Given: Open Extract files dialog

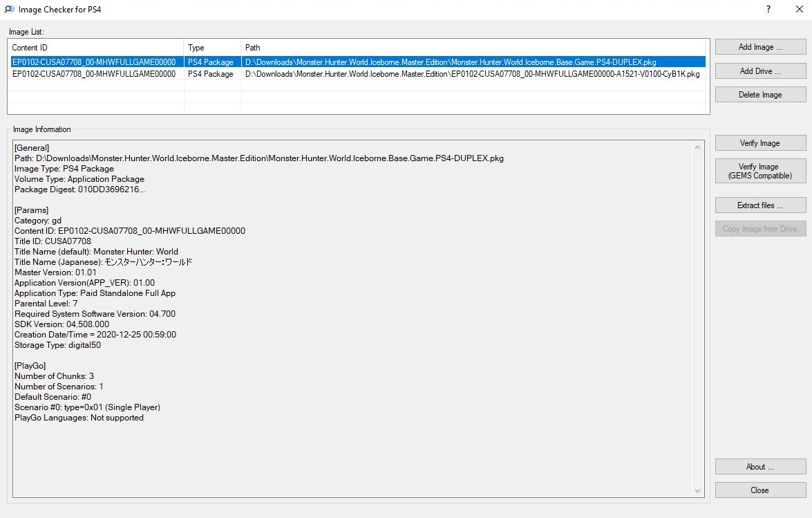Looking at the screenshot, I should coord(760,205).
